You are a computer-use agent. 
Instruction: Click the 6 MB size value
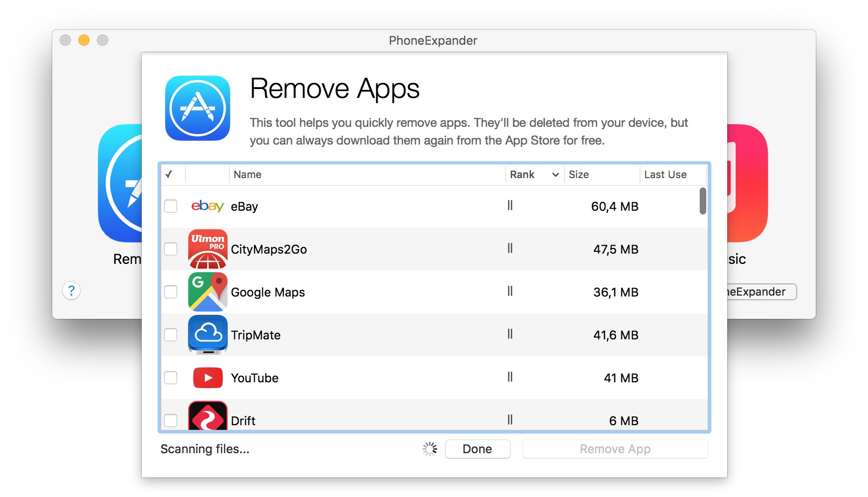click(x=624, y=421)
